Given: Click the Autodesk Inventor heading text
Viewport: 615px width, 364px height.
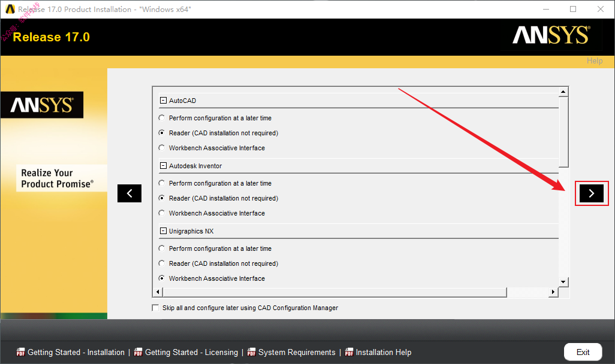Looking at the screenshot, I should point(195,166).
